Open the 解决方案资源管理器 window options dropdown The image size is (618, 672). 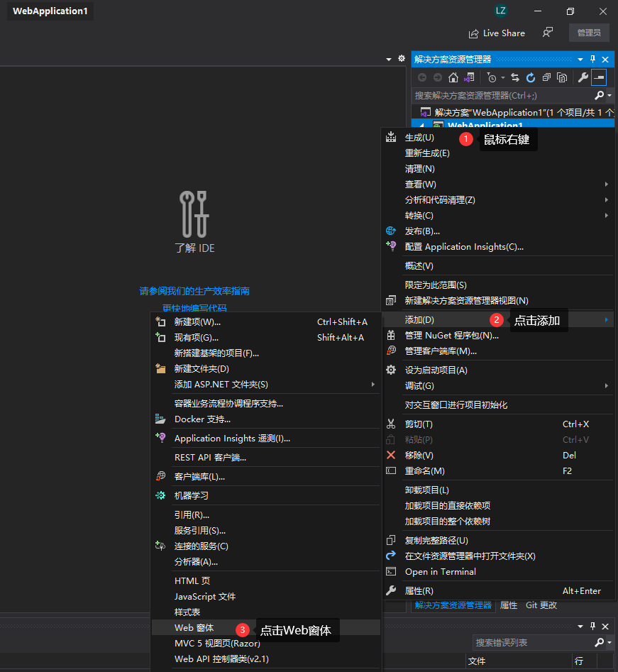pyautogui.click(x=580, y=59)
